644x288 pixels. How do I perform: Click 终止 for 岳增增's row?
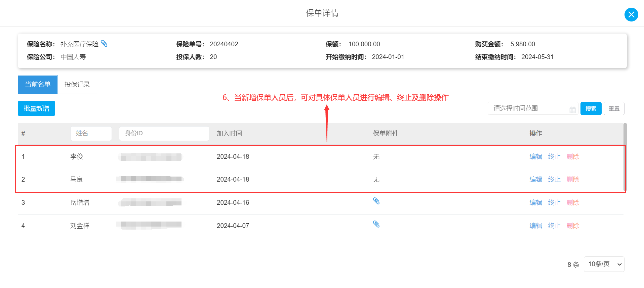pos(554,202)
